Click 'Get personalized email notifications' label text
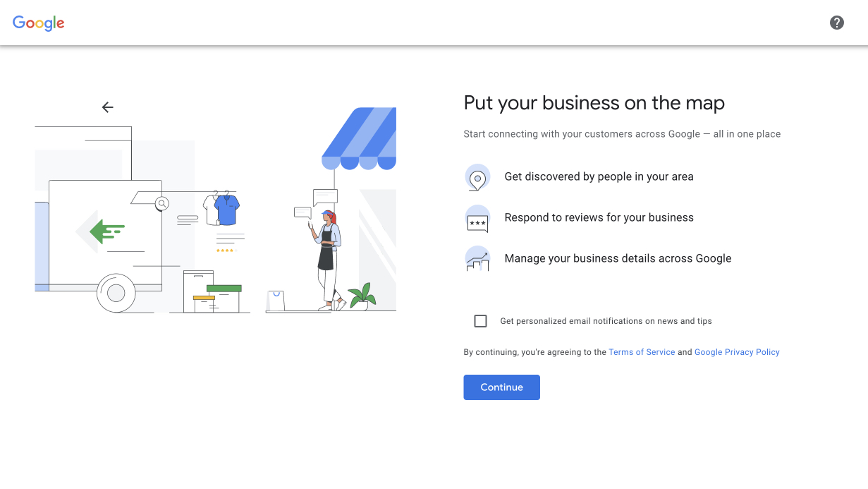Viewport: 868px width, 489px height. [x=606, y=321]
